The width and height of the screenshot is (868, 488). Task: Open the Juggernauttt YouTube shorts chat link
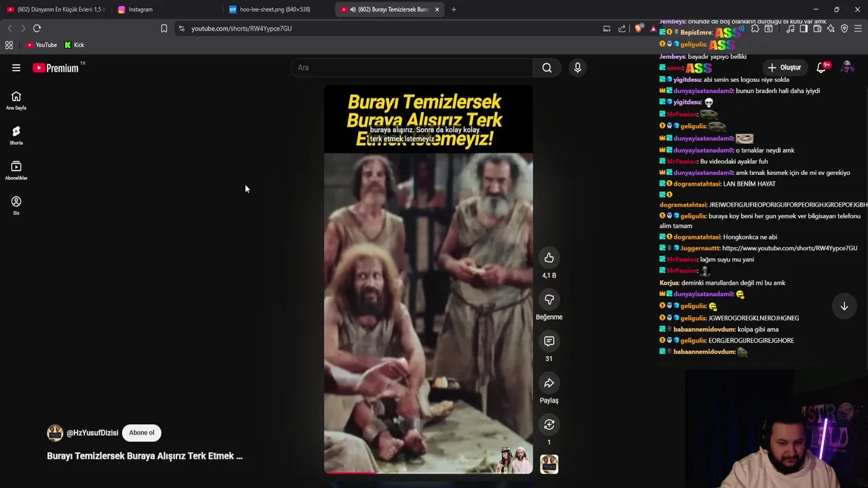pos(789,248)
